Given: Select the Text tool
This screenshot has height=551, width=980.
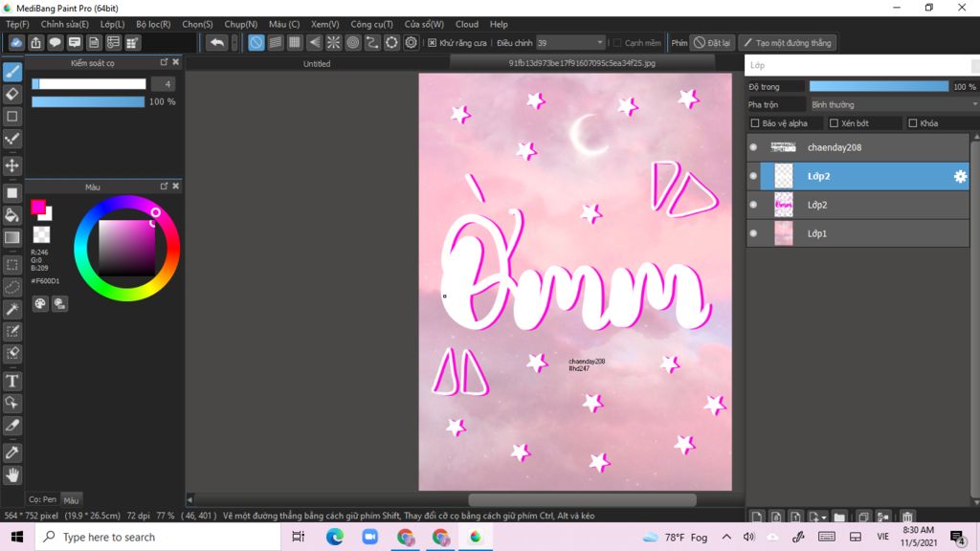Looking at the screenshot, I should 12,381.
